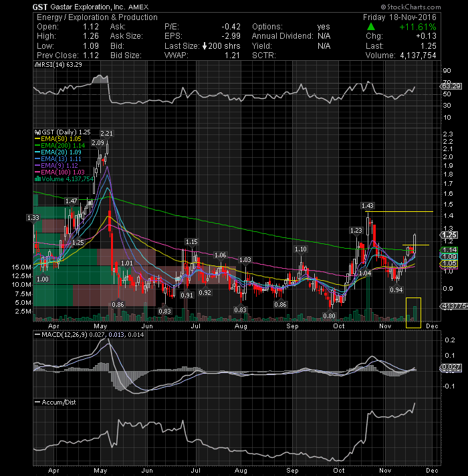Click the 15.0M volume axis label
This screenshot has height=476, width=468.
(21, 267)
